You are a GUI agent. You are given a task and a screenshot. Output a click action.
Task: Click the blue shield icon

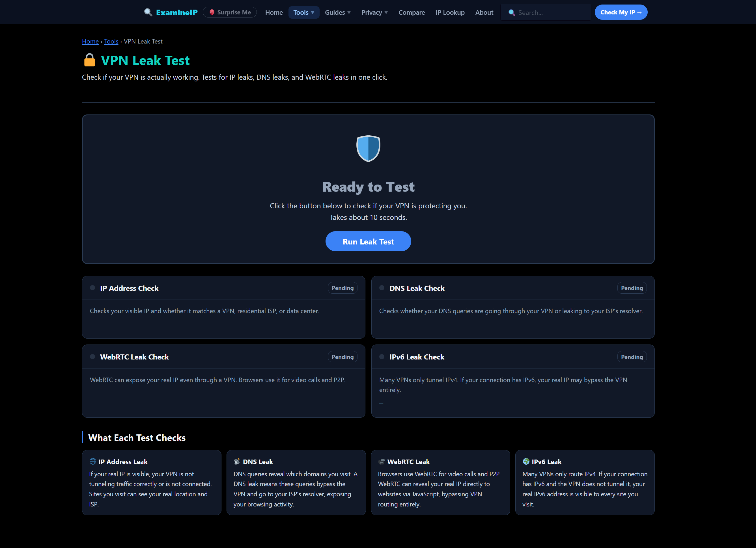(368, 149)
